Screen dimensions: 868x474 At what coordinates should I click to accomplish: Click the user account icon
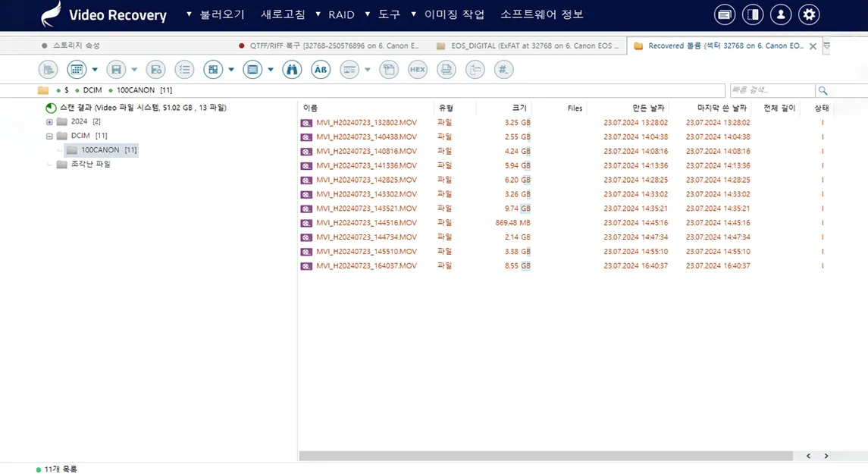[x=781, y=14]
